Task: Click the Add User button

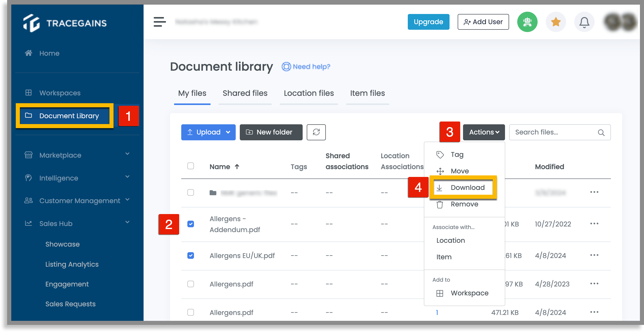Action: [483, 22]
